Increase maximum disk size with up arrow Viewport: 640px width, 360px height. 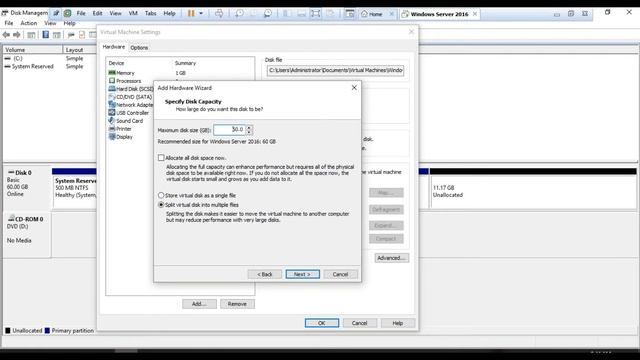pos(249,127)
